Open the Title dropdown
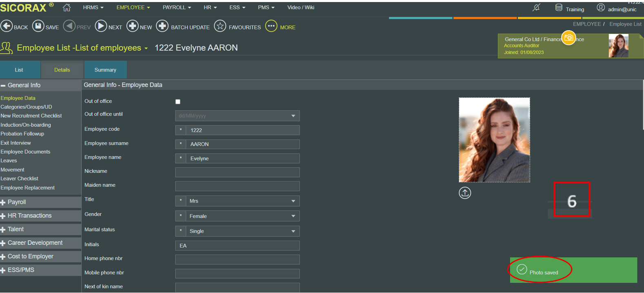 click(293, 201)
